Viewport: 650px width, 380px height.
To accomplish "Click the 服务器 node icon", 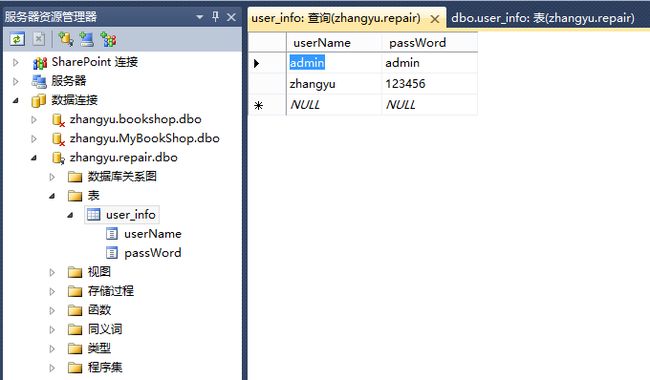I will coord(39,81).
